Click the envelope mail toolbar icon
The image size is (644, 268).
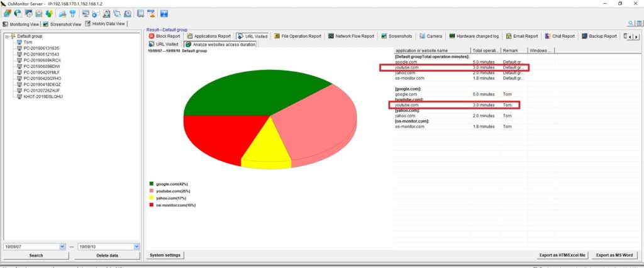[38, 14]
